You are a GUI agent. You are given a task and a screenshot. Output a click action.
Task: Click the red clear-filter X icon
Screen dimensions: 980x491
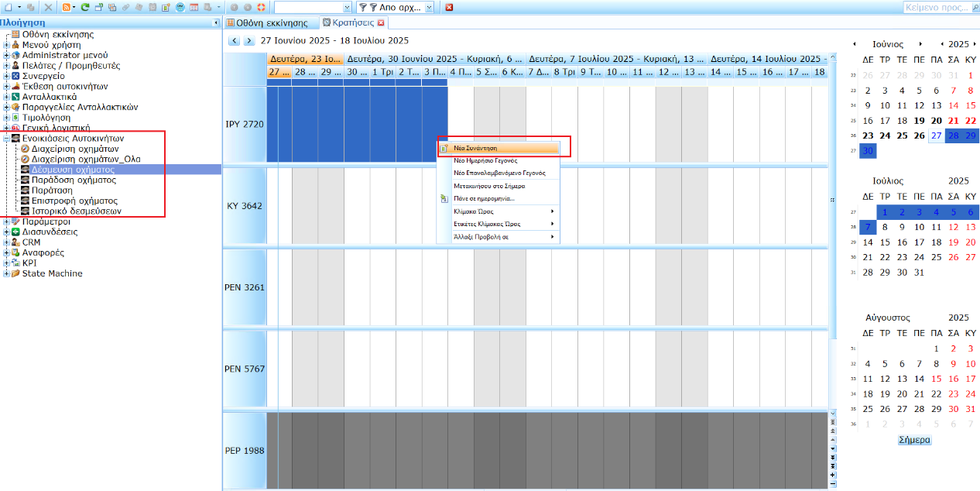coord(449,7)
